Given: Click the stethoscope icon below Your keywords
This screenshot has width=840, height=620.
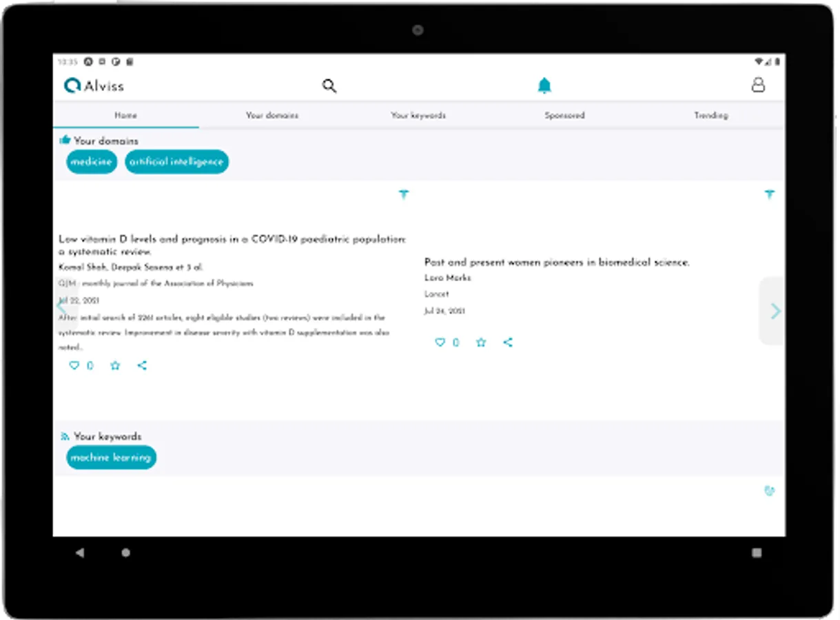Looking at the screenshot, I should coord(770,491).
